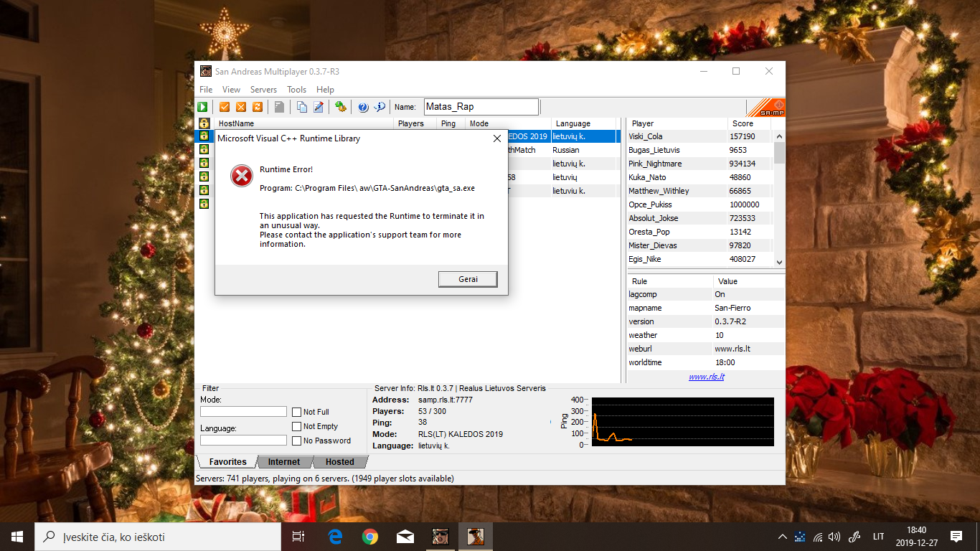Click the orange X Delete Server icon
980x551 pixels.
click(241, 107)
